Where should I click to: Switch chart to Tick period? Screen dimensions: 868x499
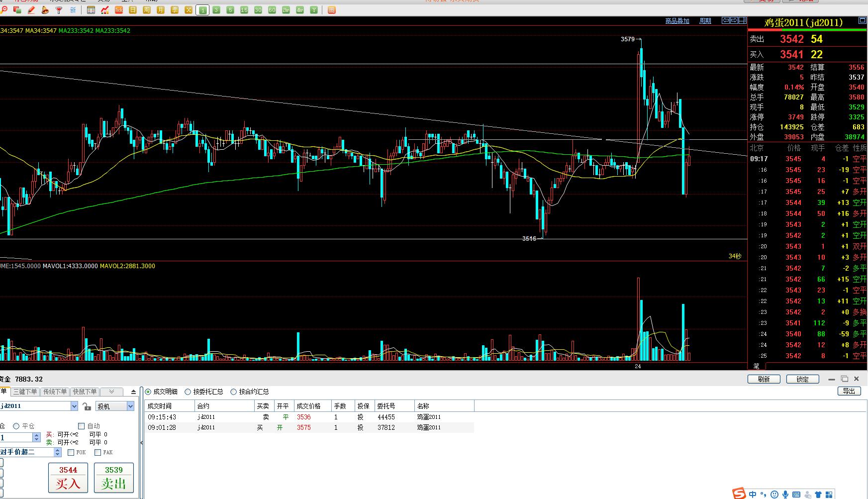(x=119, y=9)
